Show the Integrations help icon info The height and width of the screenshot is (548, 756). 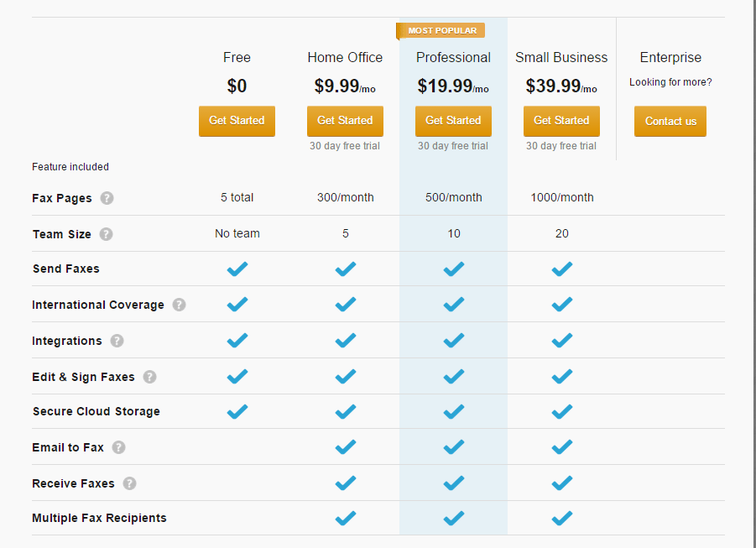pos(117,341)
